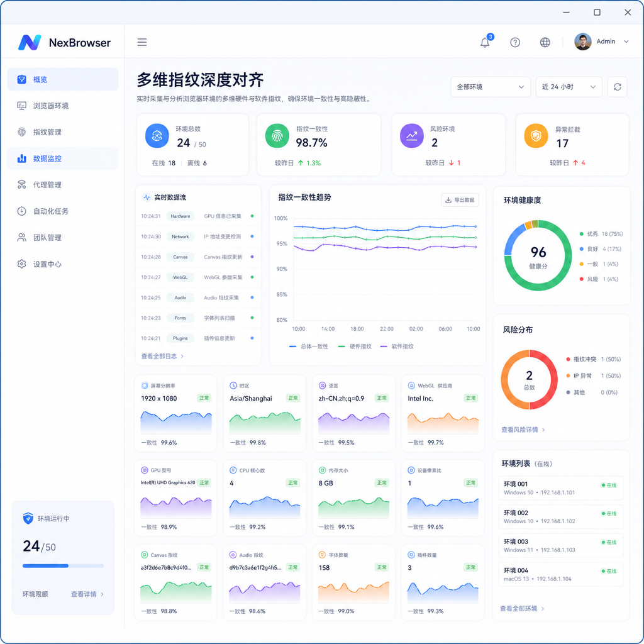
Task: Open 环境 004 macOS 13 row
Action: click(561, 574)
